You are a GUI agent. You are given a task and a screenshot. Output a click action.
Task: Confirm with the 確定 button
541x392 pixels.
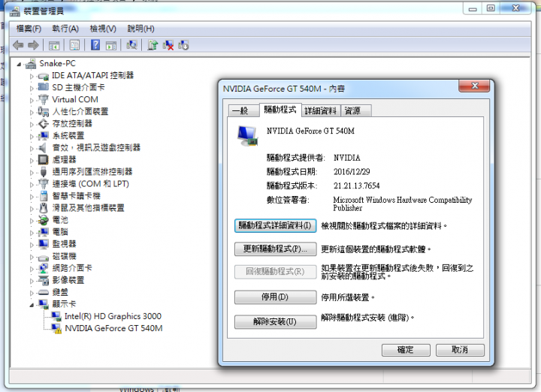coord(406,350)
